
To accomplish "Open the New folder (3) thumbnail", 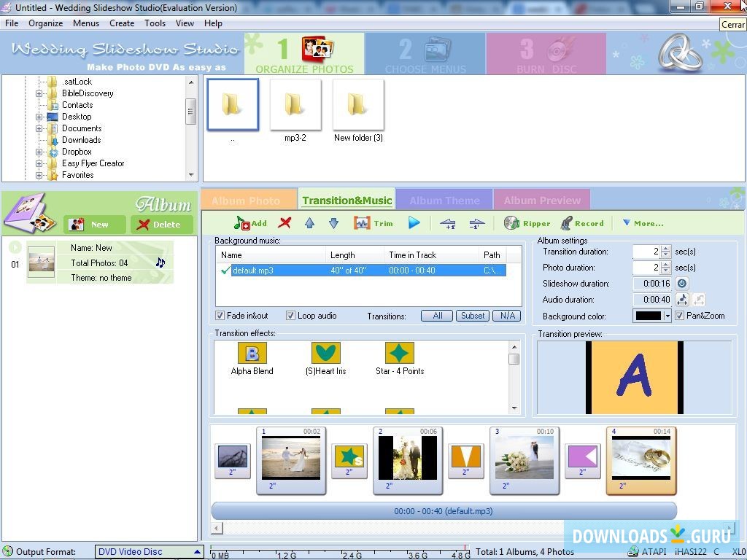I will [358, 111].
